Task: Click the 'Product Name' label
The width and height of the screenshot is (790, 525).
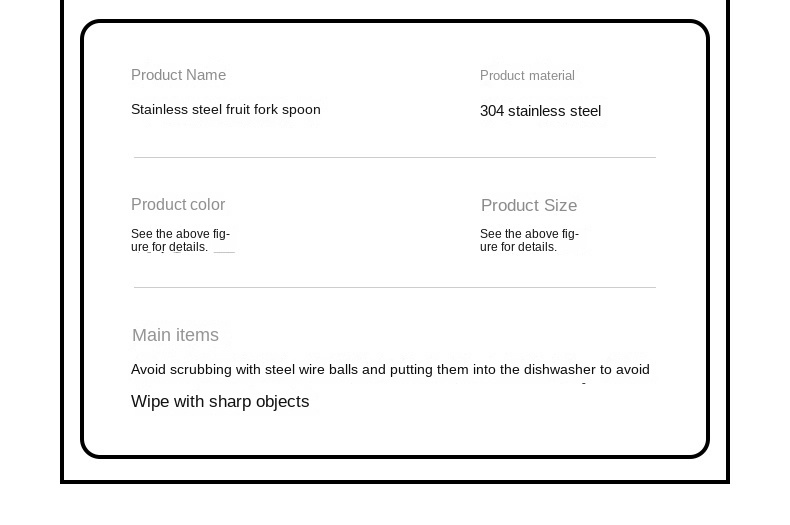Action: (178, 75)
